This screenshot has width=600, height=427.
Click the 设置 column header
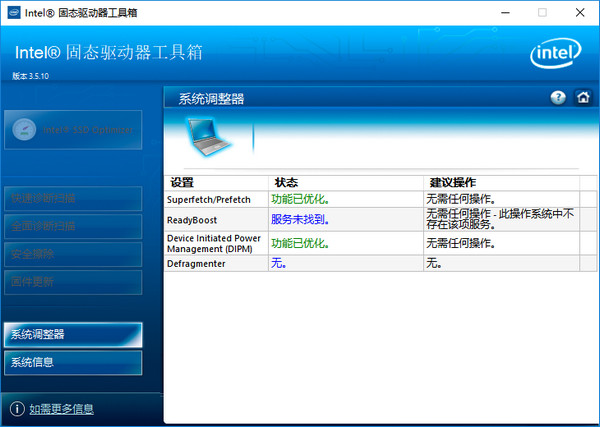tap(216, 183)
